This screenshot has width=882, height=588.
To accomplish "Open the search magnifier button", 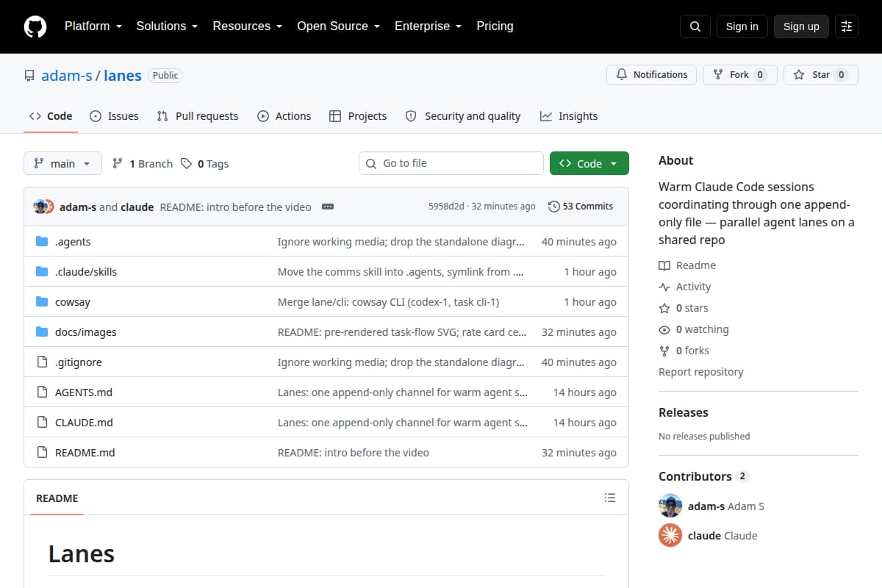I will (695, 26).
